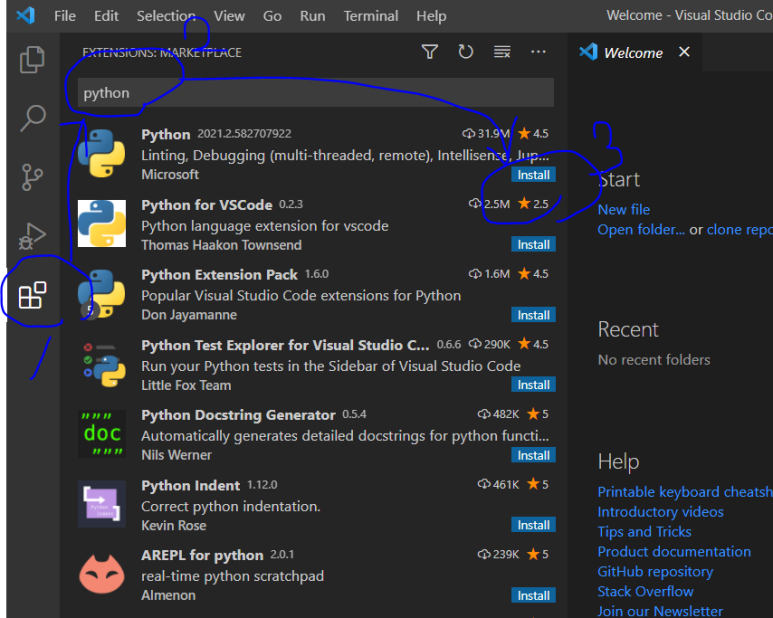Open the Search view in activity bar
The image size is (773, 618).
33,118
